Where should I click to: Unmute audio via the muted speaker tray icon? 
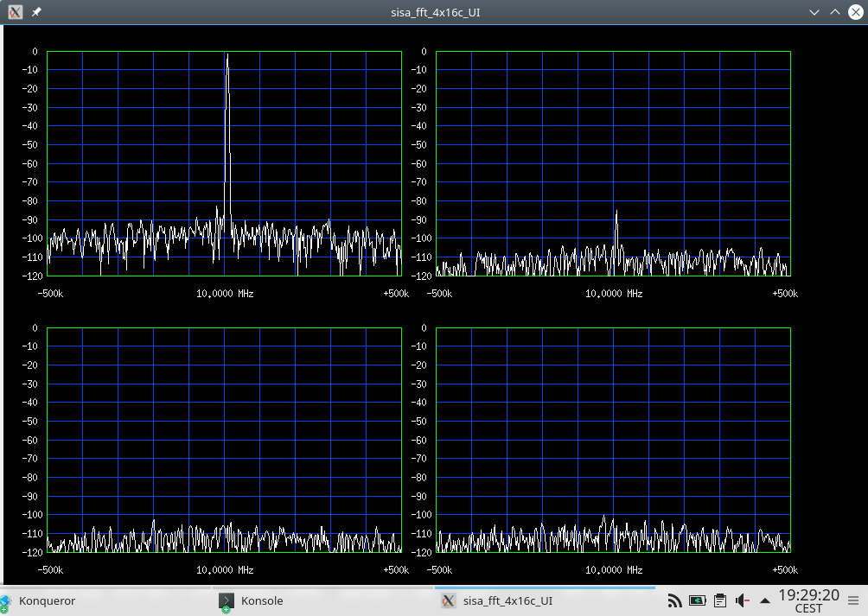click(x=743, y=600)
